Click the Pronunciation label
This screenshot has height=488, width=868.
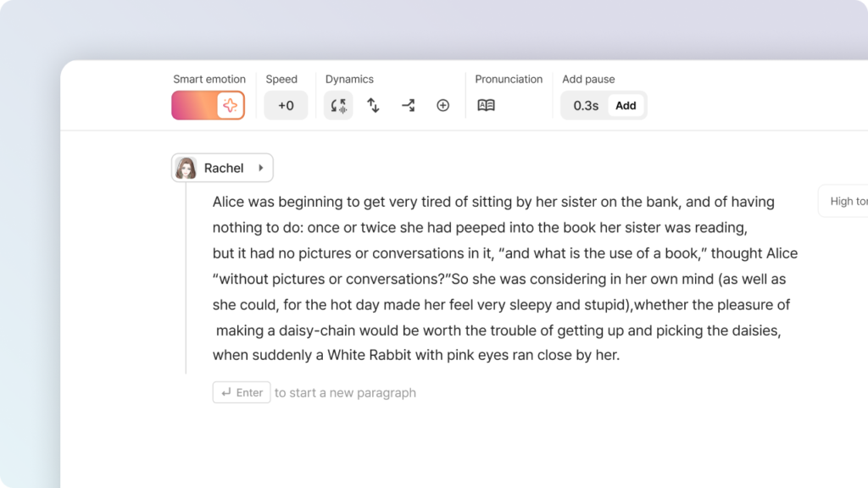[x=509, y=79]
